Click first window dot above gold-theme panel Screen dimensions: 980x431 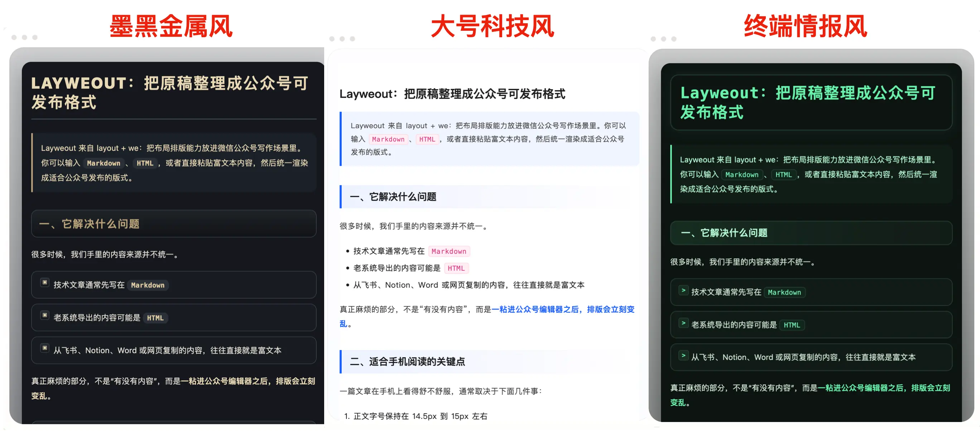(x=14, y=37)
